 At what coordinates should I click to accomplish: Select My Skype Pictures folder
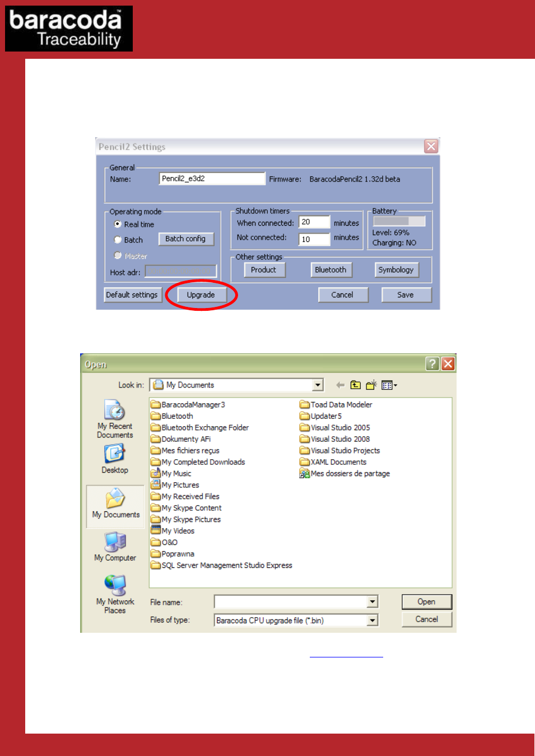(x=186, y=520)
